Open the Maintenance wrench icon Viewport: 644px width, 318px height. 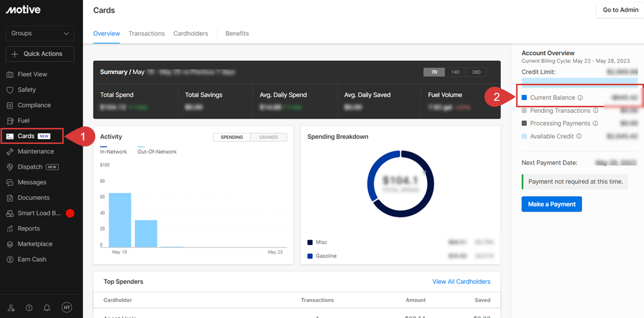(10, 151)
